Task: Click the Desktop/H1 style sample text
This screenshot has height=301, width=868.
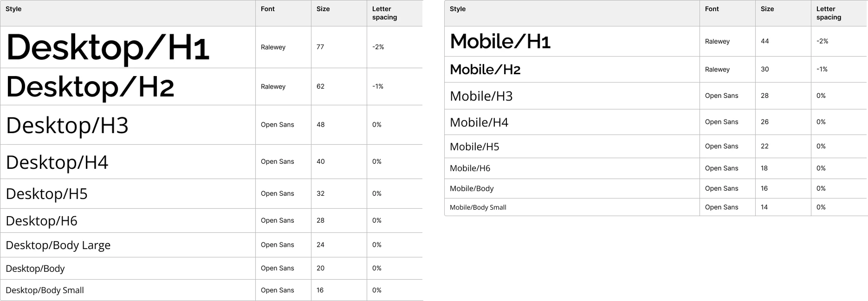Action: tap(108, 47)
